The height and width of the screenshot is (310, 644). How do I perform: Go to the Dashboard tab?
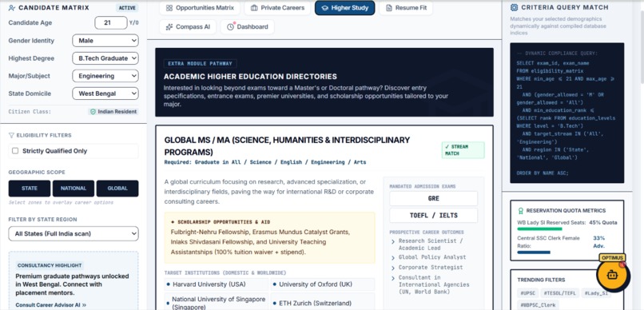[247, 26]
